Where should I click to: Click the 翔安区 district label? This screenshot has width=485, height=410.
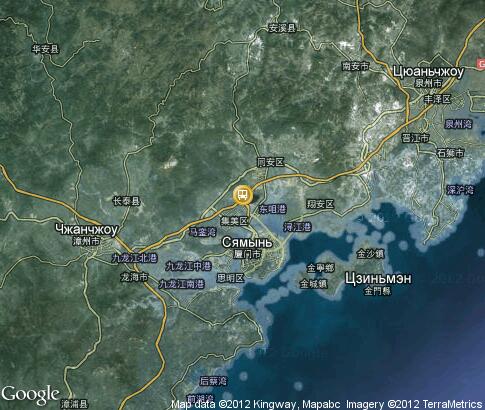click(x=320, y=204)
